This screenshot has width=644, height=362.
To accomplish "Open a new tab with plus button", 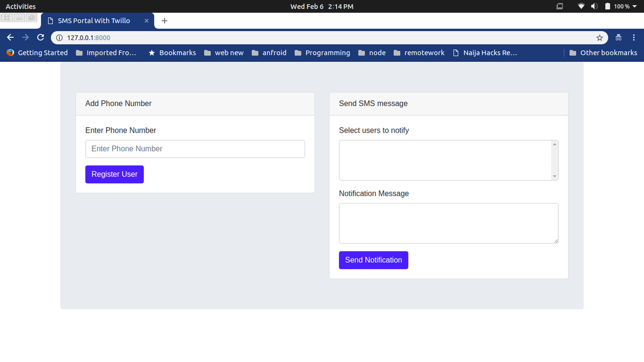I will point(164,21).
